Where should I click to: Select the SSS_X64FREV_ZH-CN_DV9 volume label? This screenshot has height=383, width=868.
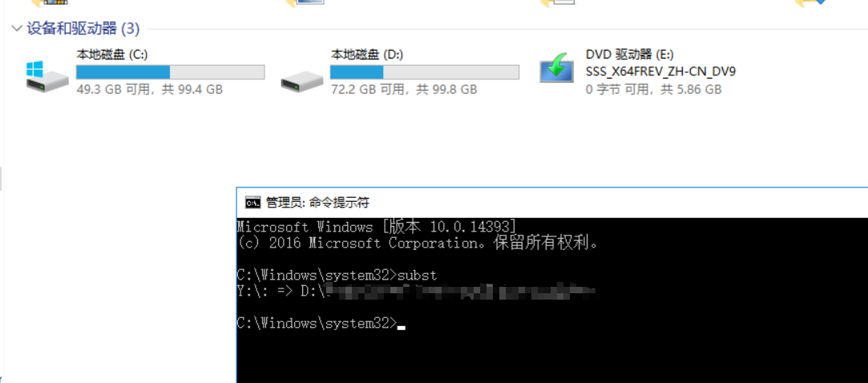point(660,72)
